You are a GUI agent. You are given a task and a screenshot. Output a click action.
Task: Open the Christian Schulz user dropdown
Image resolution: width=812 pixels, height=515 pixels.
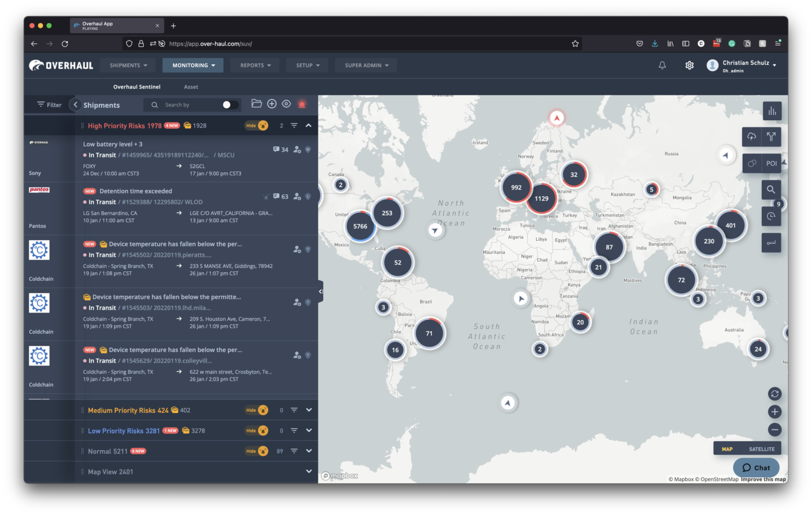[742, 65]
